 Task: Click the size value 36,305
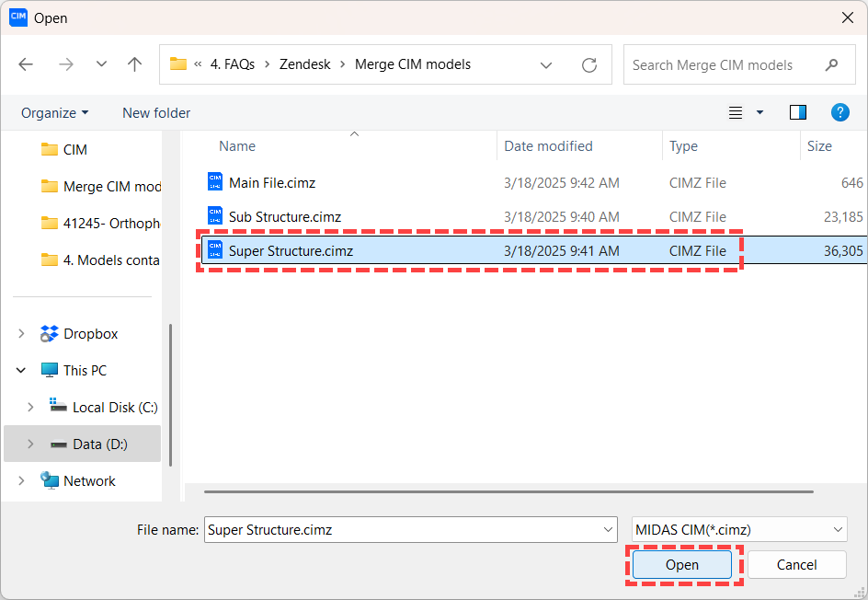coord(843,251)
